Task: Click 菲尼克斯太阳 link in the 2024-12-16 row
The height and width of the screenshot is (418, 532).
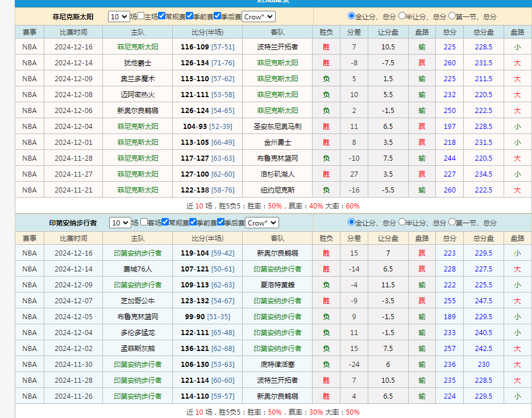Action: click(139, 47)
